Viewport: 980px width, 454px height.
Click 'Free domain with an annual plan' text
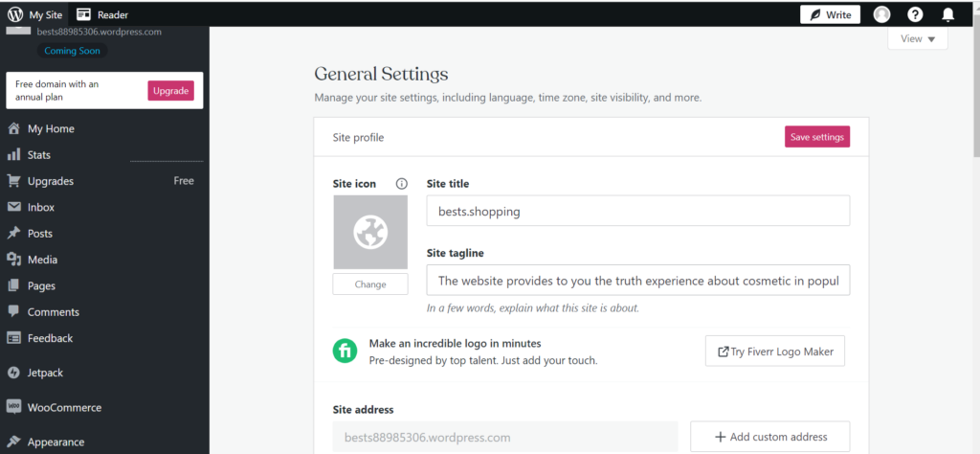pos(56,91)
